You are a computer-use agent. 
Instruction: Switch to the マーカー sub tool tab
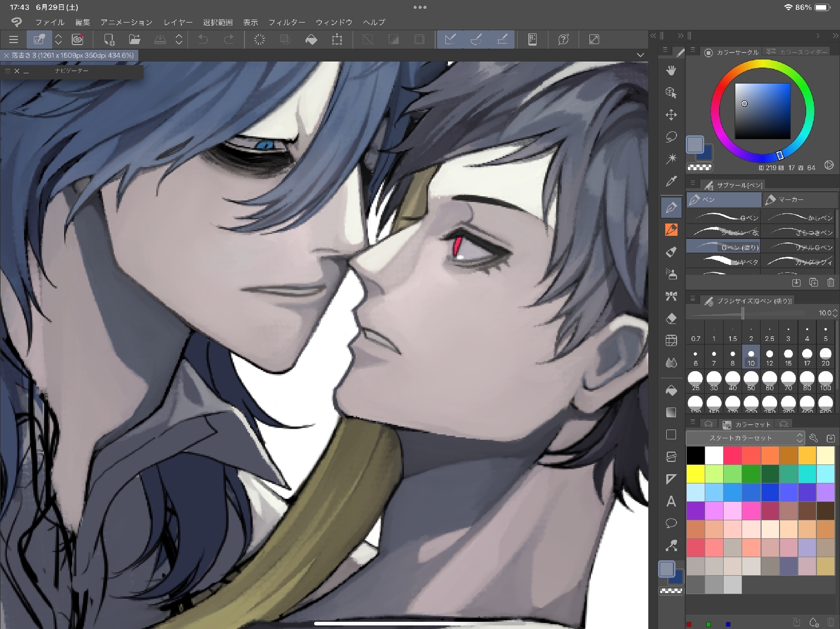[798, 199]
